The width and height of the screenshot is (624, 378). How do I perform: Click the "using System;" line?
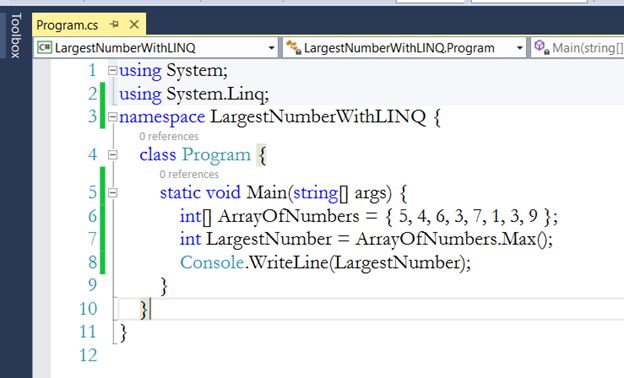click(x=174, y=71)
